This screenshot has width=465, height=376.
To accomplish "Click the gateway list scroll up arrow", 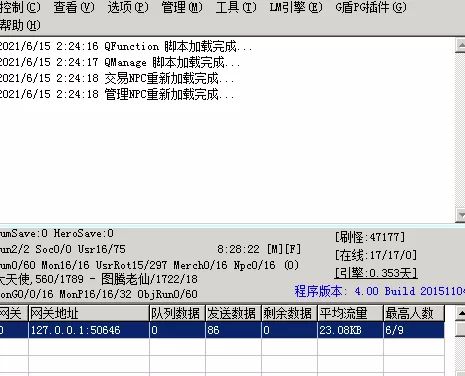I will (460, 313).
